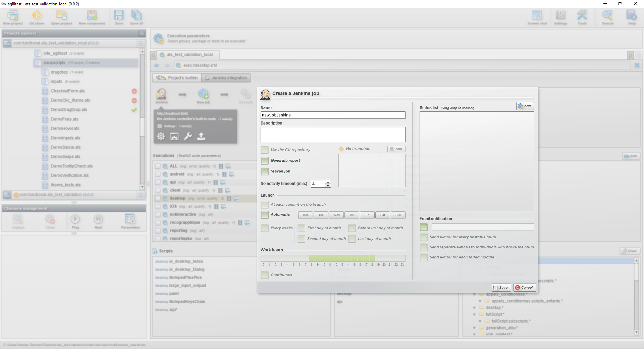The width and height of the screenshot is (644, 349).
Task: Click Save in the Jenkins job dialog
Action: [x=500, y=288]
